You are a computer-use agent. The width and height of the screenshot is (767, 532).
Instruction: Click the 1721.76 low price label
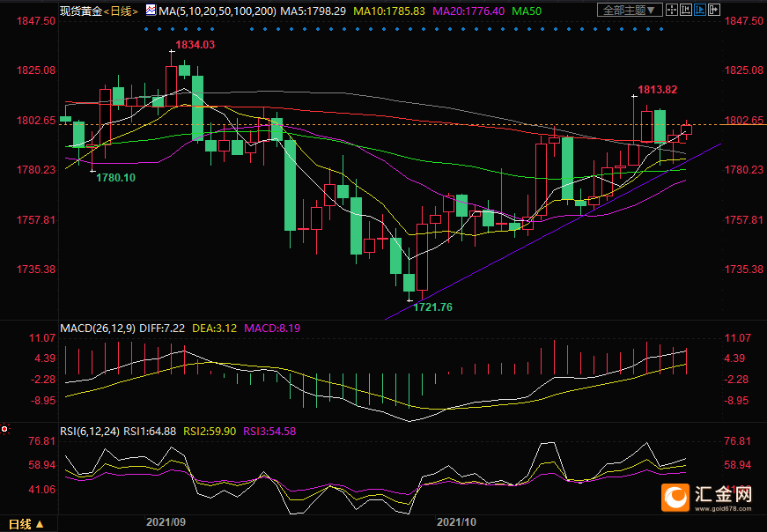431,307
